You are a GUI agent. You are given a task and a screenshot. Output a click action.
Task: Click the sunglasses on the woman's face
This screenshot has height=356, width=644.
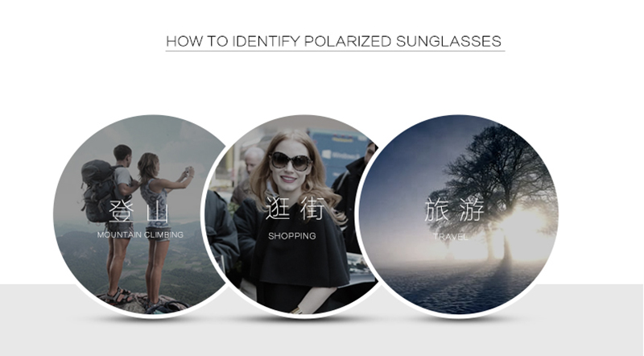290,161
